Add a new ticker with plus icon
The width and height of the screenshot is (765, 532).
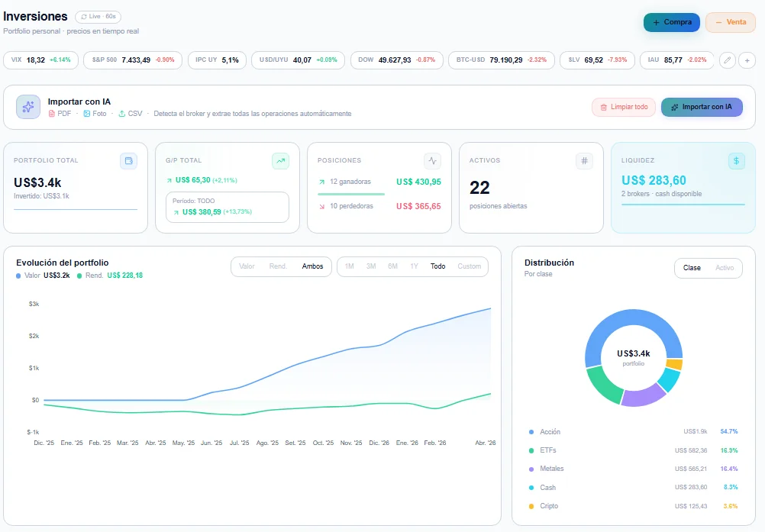(747, 60)
